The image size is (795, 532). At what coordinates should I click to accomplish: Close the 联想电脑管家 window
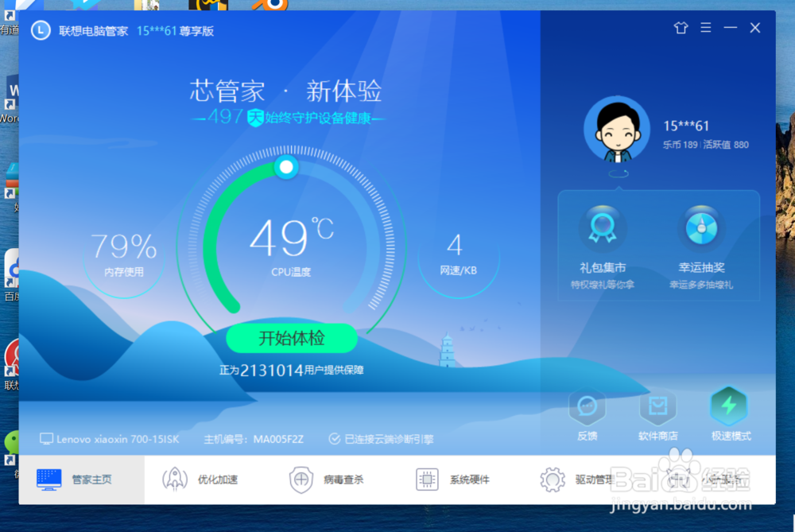pos(755,27)
